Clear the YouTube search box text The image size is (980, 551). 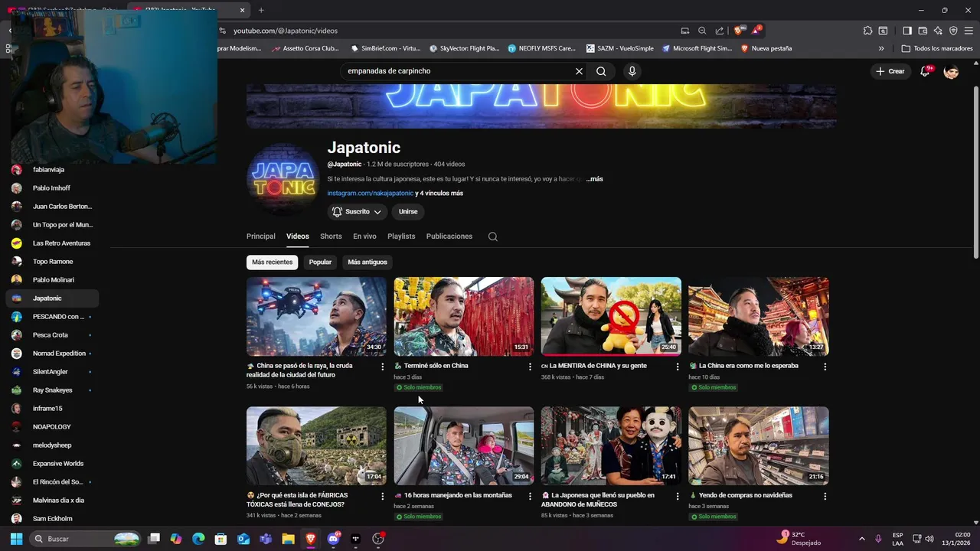tap(579, 71)
